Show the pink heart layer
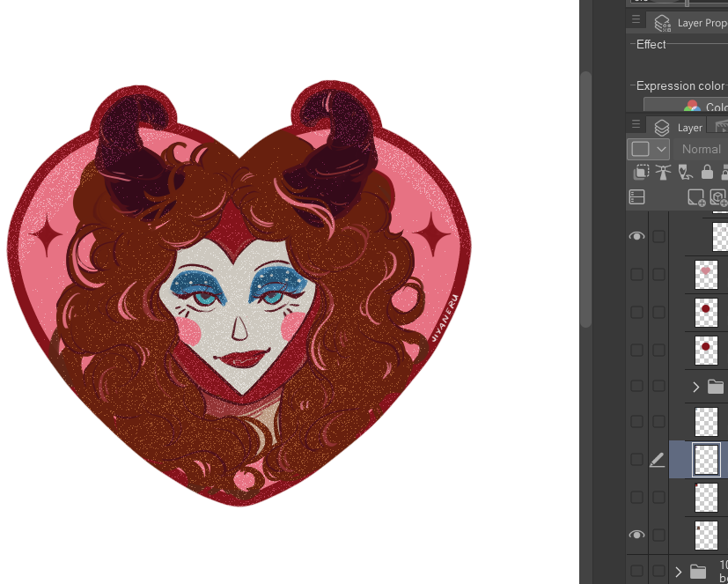The height and width of the screenshot is (584, 728). pos(636,274)
